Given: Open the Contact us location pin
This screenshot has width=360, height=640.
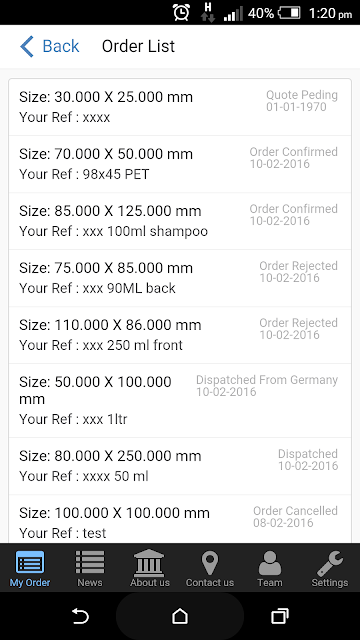Looking at the screenshot, I should [x=210, y=562].
